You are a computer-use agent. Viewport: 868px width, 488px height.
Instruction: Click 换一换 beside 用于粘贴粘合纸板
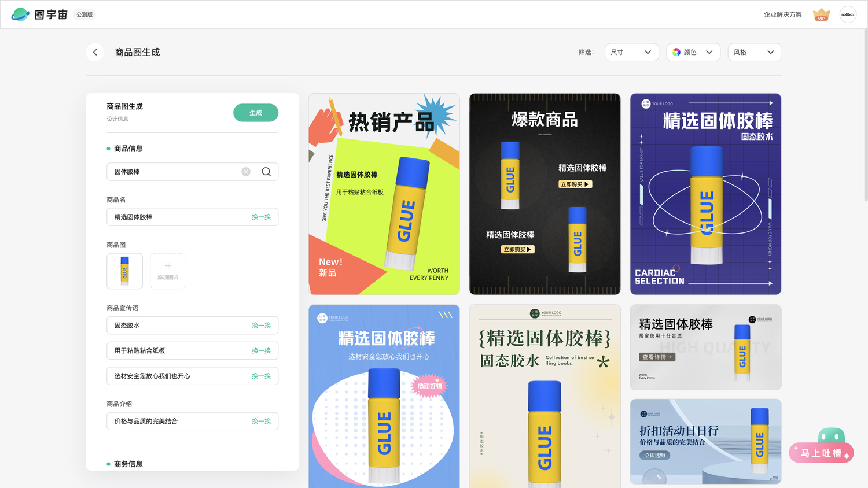(261, 350)
